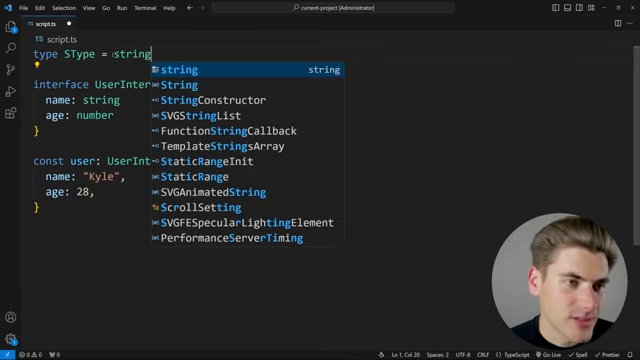Select the SVGAnimatedString suggestion
Viewport: 640px width, 360px height.
(248, 192)
